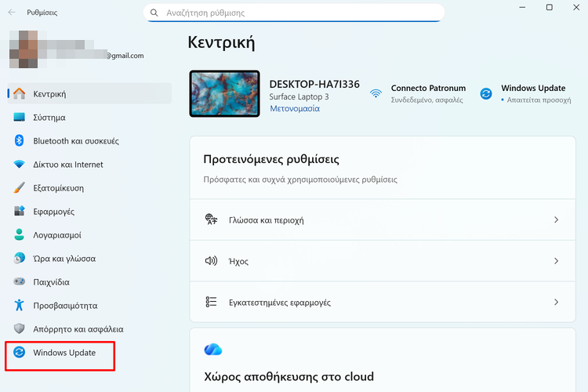Click the Εξατομίκευση paintbrush icon
This screenshot has width=588, height=392.
point(20,188)
